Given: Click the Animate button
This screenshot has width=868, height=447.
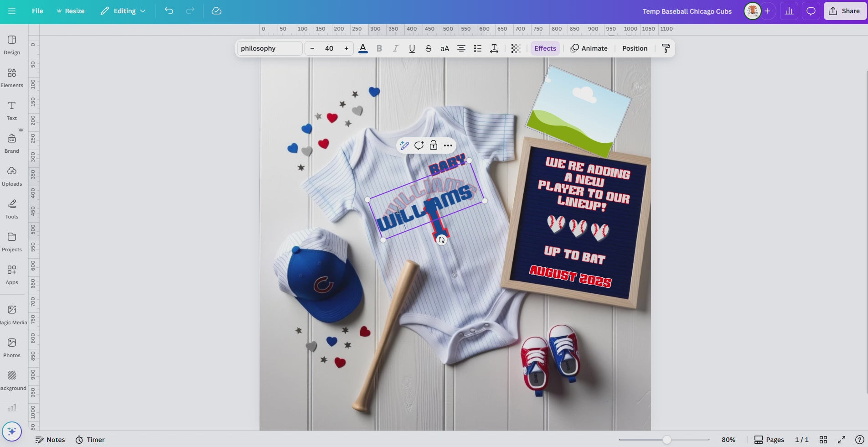Looking at the screenshot, I should pos(589,48).
